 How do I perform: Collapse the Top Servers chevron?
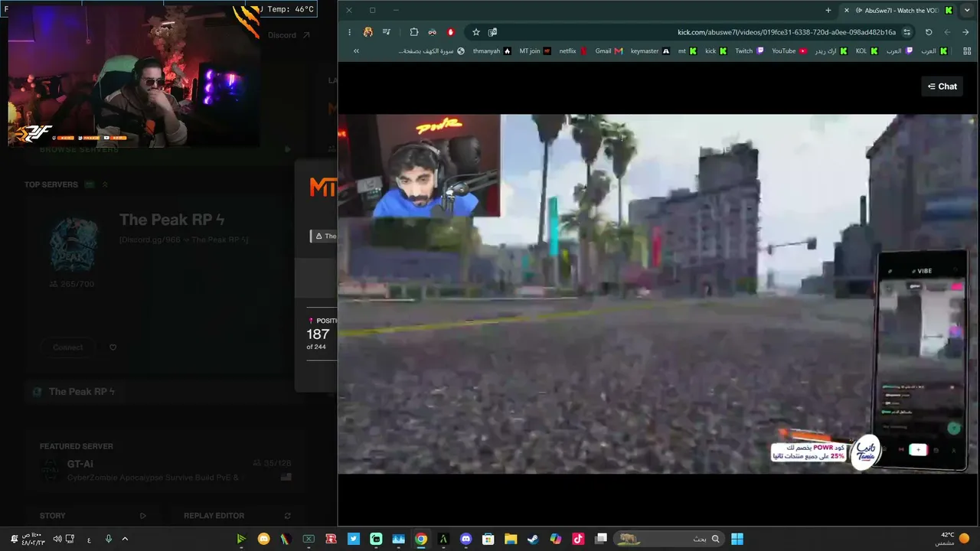[105, 184]
